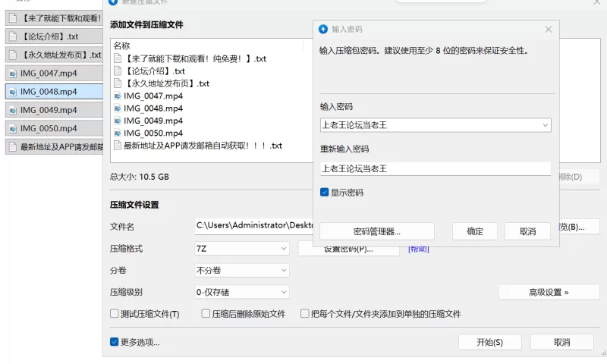Tick 压缩后删除原始文件 checkbox

[206, 314]
